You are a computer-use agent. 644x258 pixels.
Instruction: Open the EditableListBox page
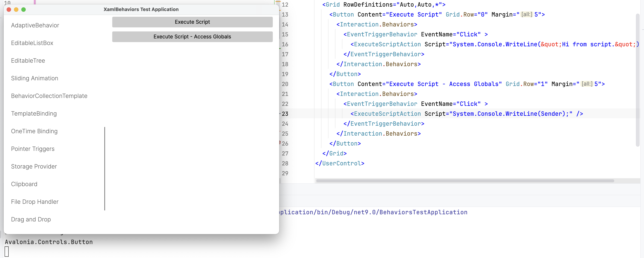pyautogui.click(x=32, y=43)
